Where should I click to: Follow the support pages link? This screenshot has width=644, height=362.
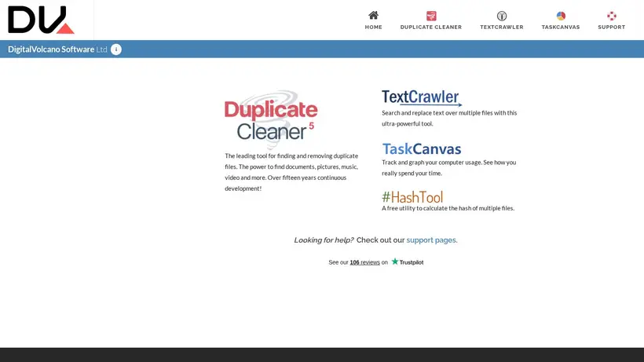[431, 240]
